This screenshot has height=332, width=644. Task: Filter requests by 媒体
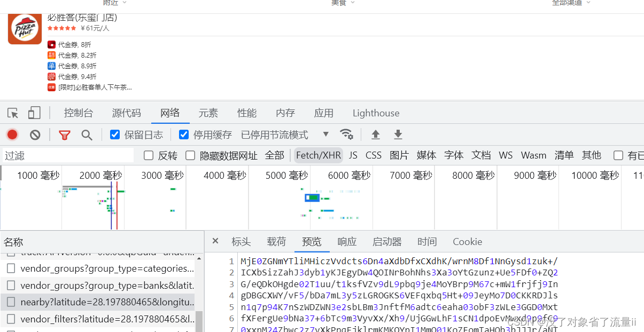426,155
